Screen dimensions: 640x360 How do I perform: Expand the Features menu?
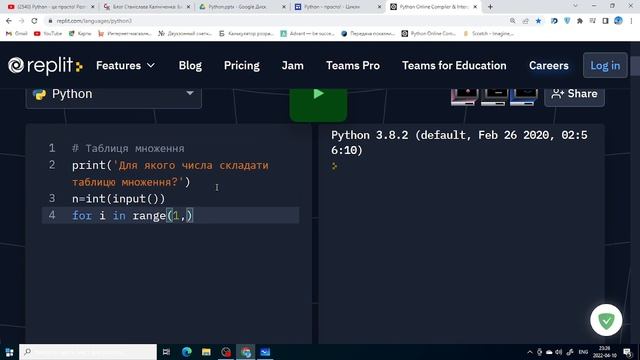(x=125, y=66)
